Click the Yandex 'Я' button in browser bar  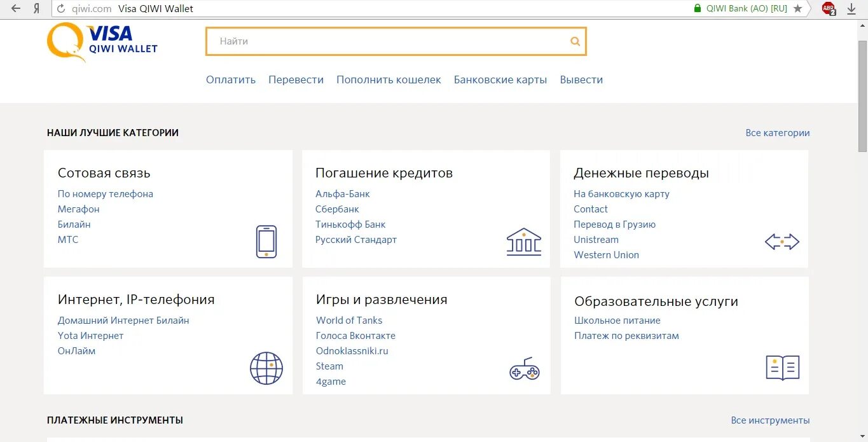[x=37, y=8]
